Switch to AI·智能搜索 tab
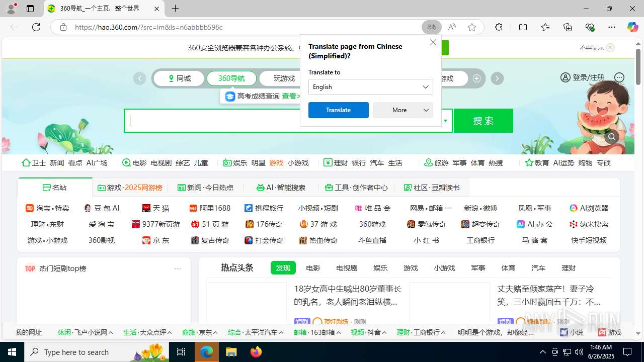This screenshot has height=362, width=644. click(281, 188)
